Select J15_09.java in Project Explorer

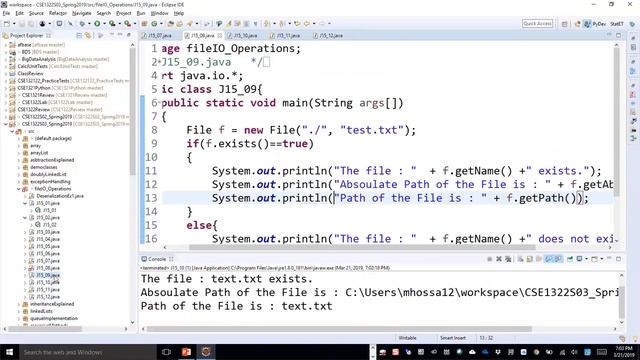point(48,276)
